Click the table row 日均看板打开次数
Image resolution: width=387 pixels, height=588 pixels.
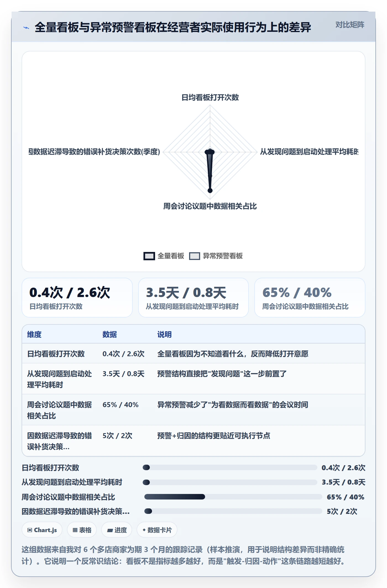click(x=193, y=353)
